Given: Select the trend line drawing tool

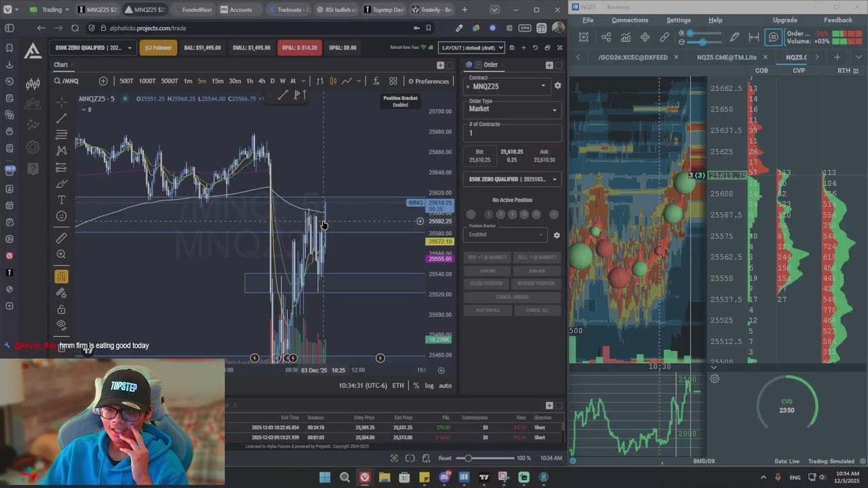Looking at the screenshot, I should [x=62, y=118].
